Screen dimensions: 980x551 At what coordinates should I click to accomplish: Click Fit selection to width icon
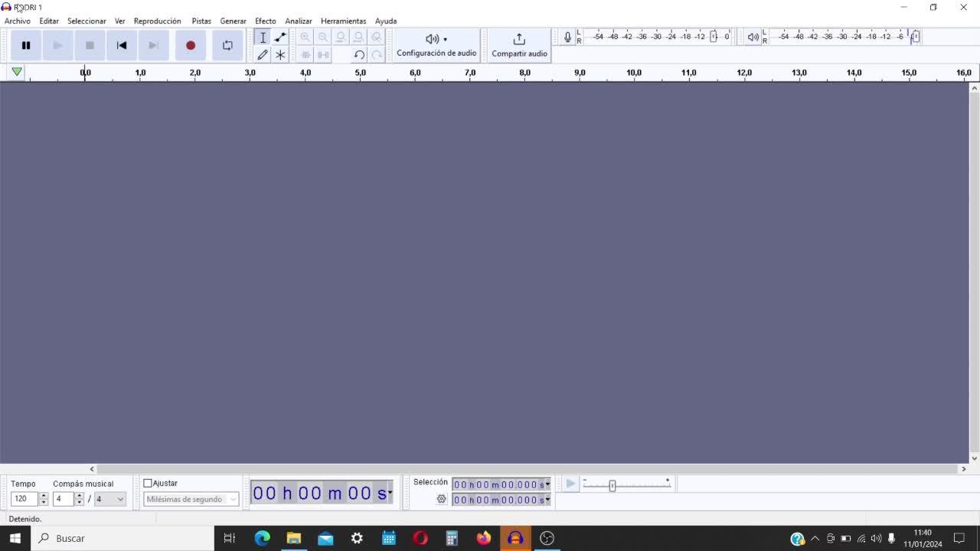coord(341,37)
